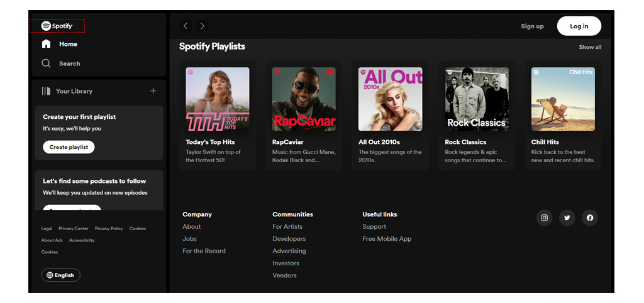Go back with the left arrow

(x=186, y=26)
